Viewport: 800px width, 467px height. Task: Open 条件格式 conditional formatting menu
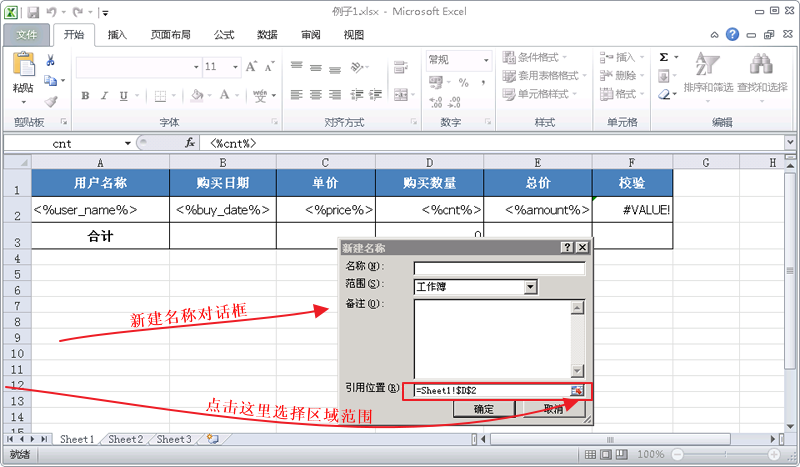[534, 57]
